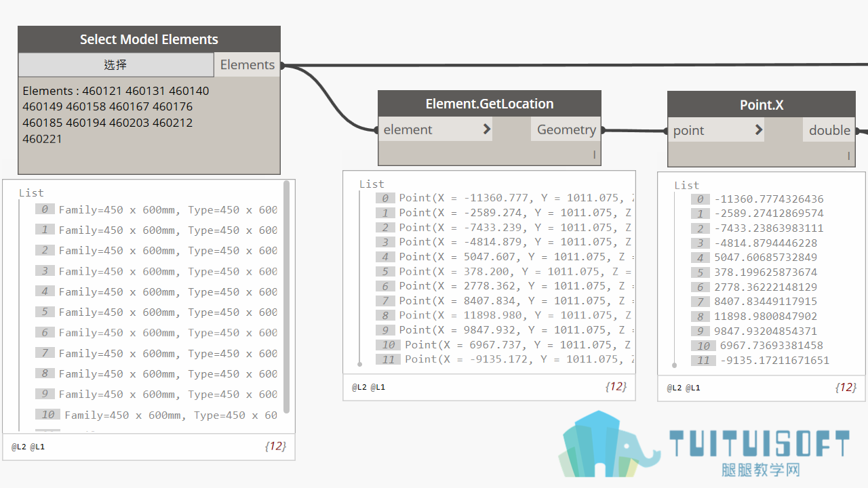This screenshot has width=868, height=488.
Task: Click the {12} count under Select Model Elements preview
Action: point(275,447)
